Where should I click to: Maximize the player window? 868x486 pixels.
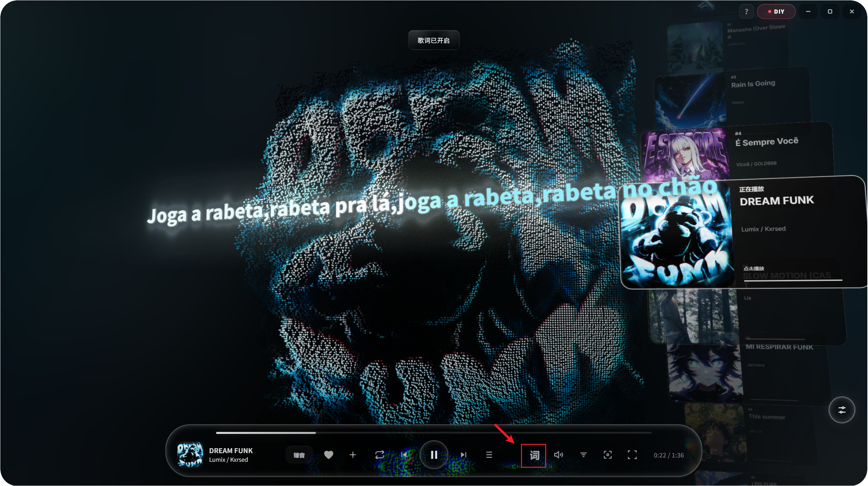click(830, 12)
